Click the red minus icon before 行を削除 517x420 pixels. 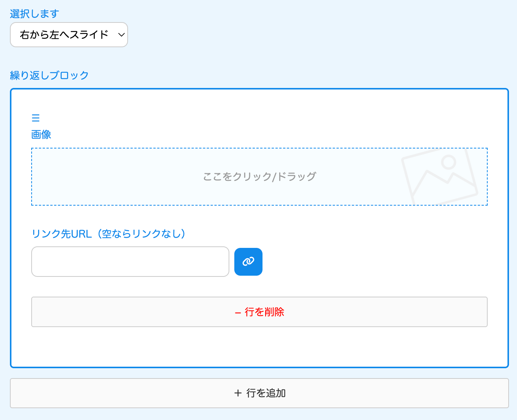(238, 313)
